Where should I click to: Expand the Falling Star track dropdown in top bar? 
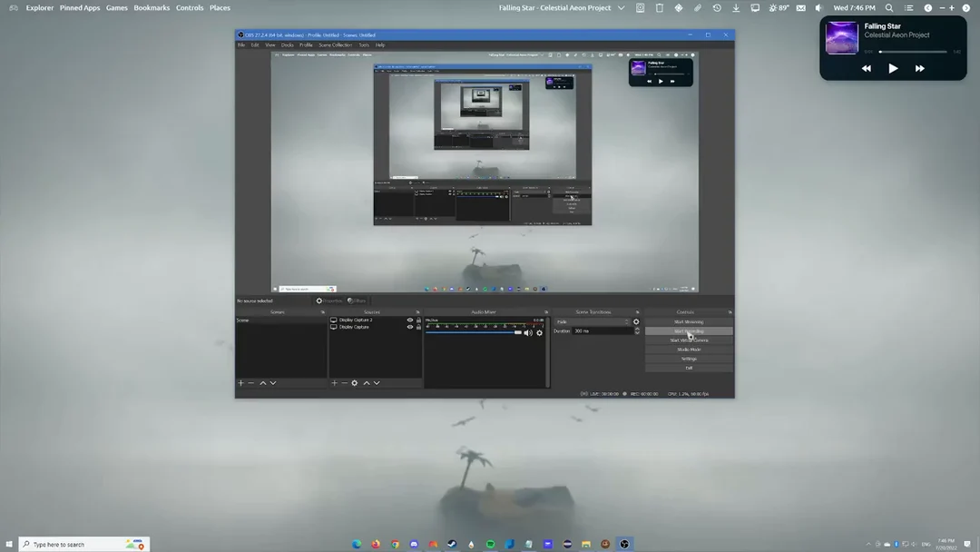click(622, 7)
